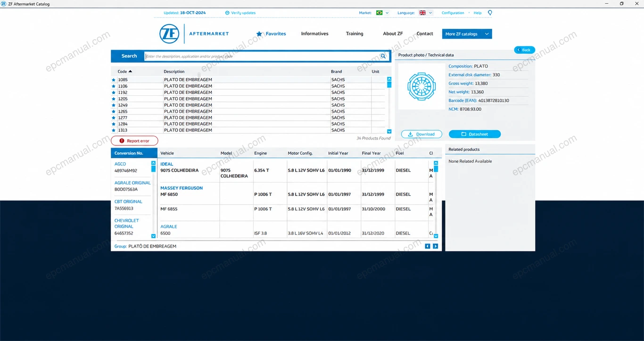Click the Brazil market flag

coord(379,13)
